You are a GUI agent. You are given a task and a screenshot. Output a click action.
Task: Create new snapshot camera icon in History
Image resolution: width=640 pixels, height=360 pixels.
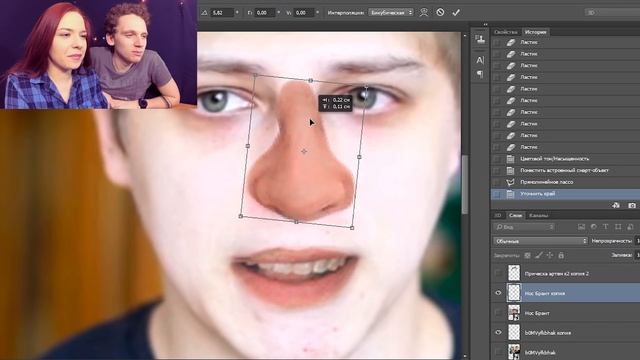[632, 205]
